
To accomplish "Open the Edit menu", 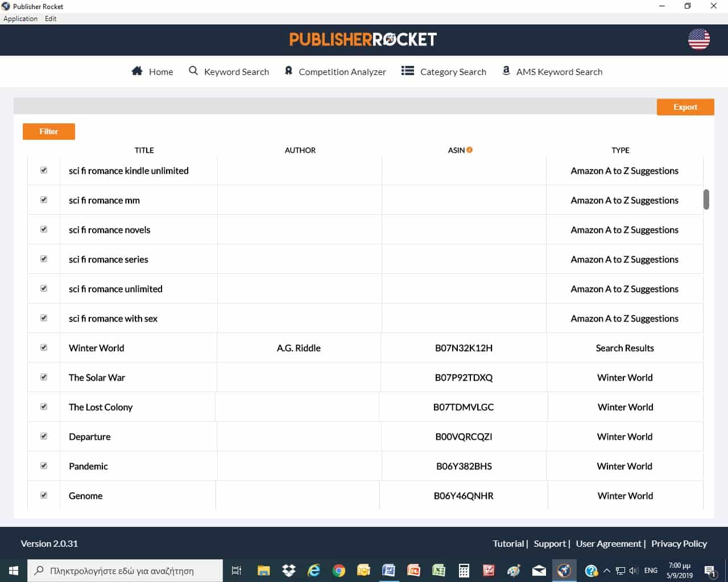I will [x=51, y=18].
